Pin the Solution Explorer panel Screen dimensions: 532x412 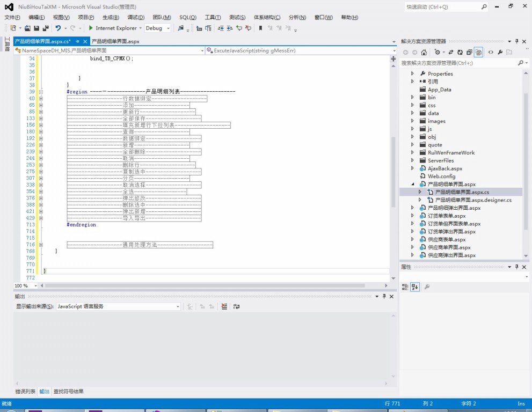pos(517,41)
